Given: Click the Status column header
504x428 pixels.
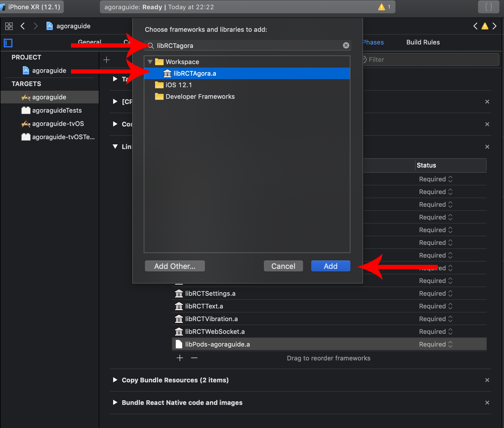Looking at the screenshot, I should (x=451, y=165).
